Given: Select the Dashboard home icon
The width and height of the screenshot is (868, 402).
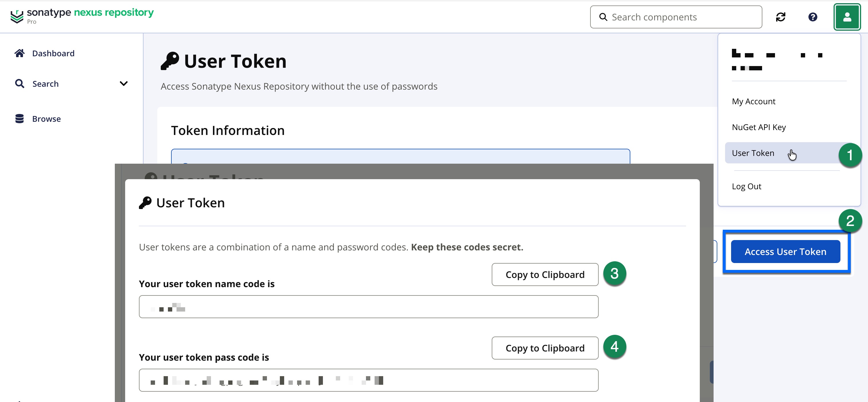Looking at the screenshot, I should point(20,53).
